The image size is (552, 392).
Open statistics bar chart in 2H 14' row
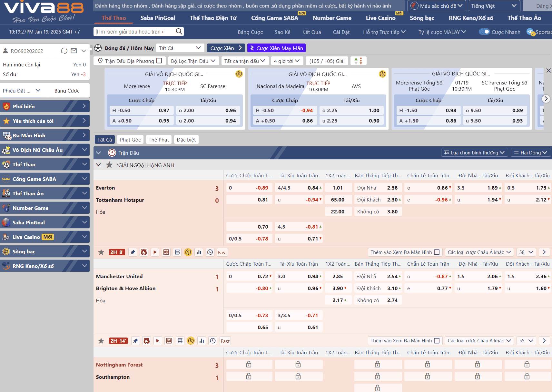pos(202,341)
